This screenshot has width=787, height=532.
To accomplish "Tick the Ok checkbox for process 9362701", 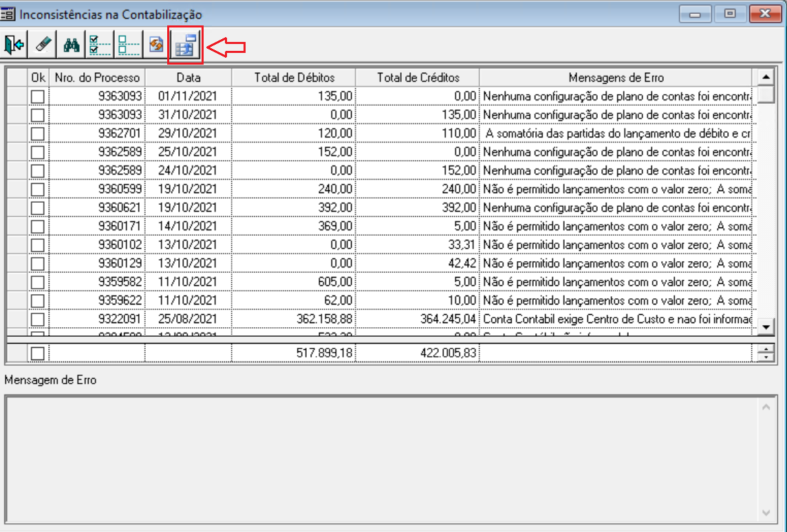I will coord(38,133).
